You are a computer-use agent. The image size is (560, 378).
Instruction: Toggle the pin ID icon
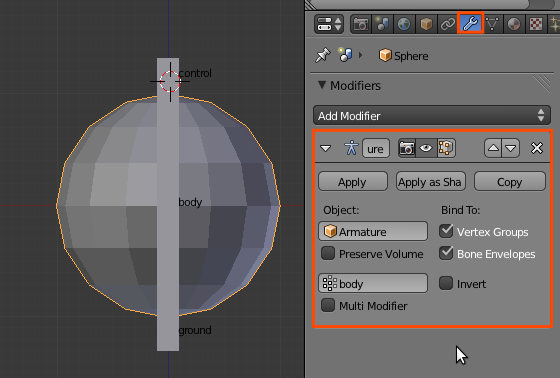coord(322,55)
